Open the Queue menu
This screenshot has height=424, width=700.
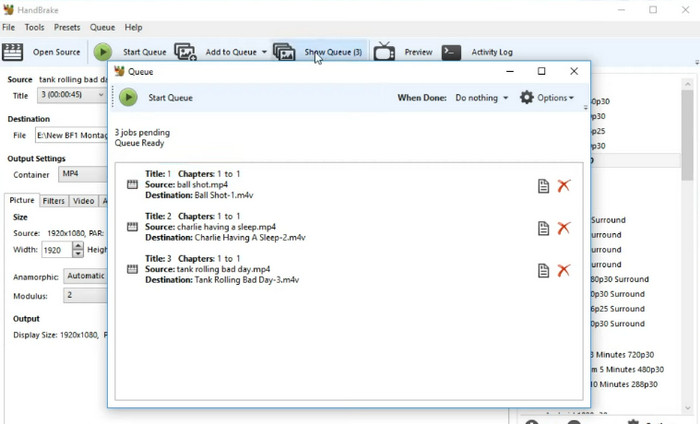(102, 27)
